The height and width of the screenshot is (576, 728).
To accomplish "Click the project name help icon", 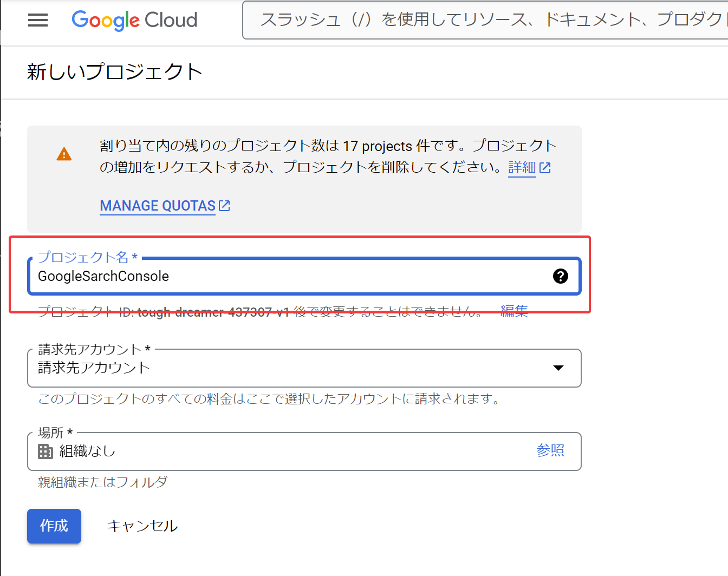I will tap(561, 276).
